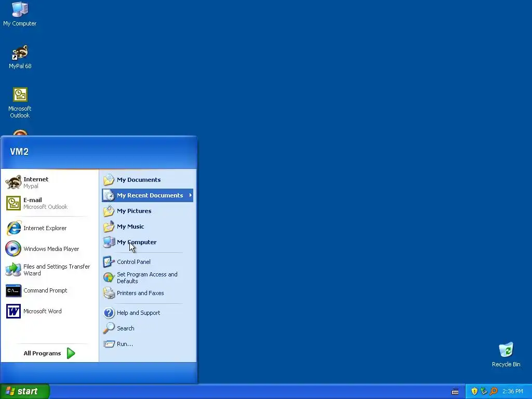Click Run... text
This screenshot has width=532, height=399.
click(125, 344)
